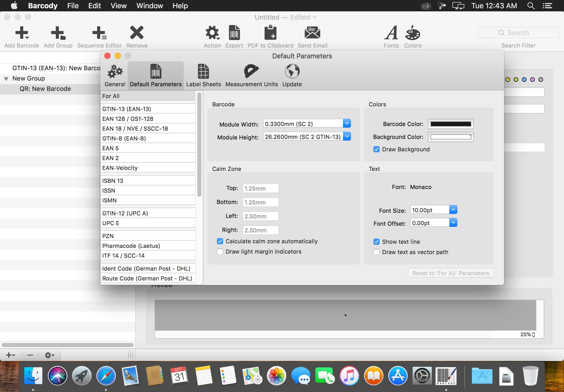Select the blue color tag dot
This screenshot has height=392, width=564.
tap(524, 80)
